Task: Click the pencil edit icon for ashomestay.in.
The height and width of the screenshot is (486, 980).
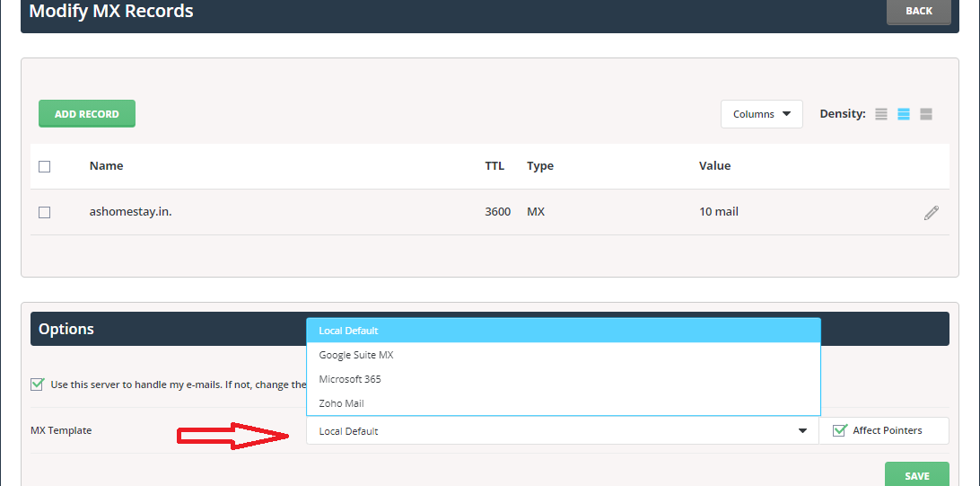Action: pos(931,213)
